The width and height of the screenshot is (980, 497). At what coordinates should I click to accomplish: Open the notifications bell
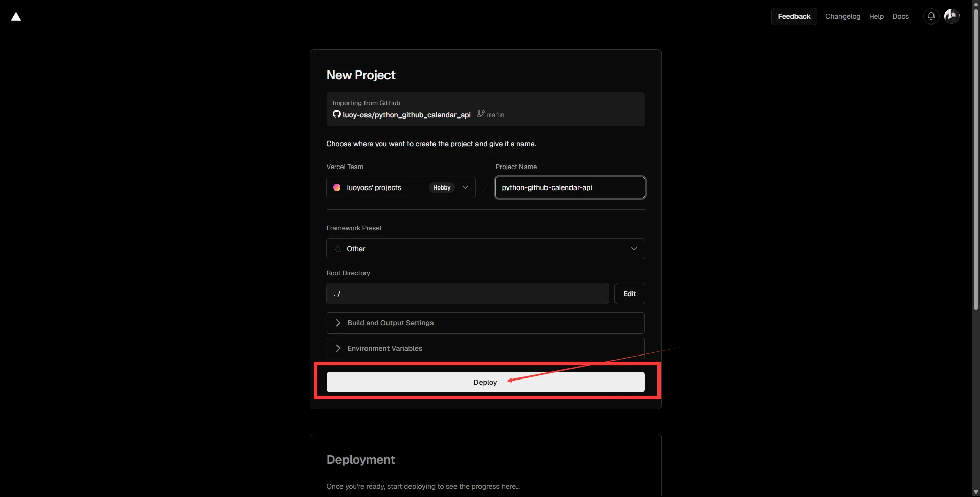click(931, 16)
